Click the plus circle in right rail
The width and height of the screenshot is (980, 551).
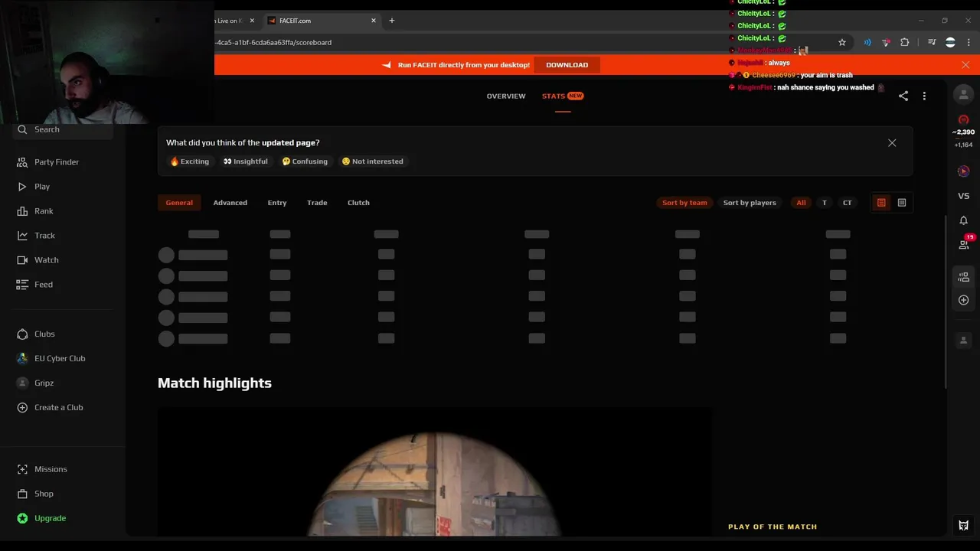click(x=964, y=300)
